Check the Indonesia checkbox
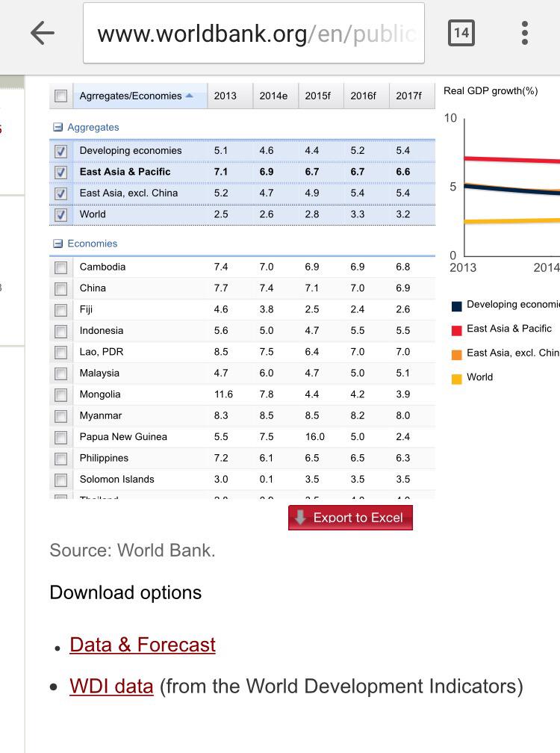 (x=61, y=332)
